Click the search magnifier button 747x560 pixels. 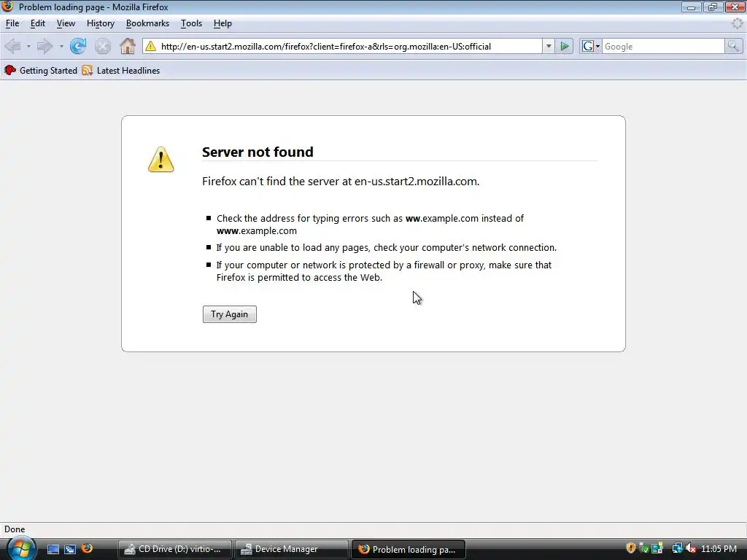point(733,46)
